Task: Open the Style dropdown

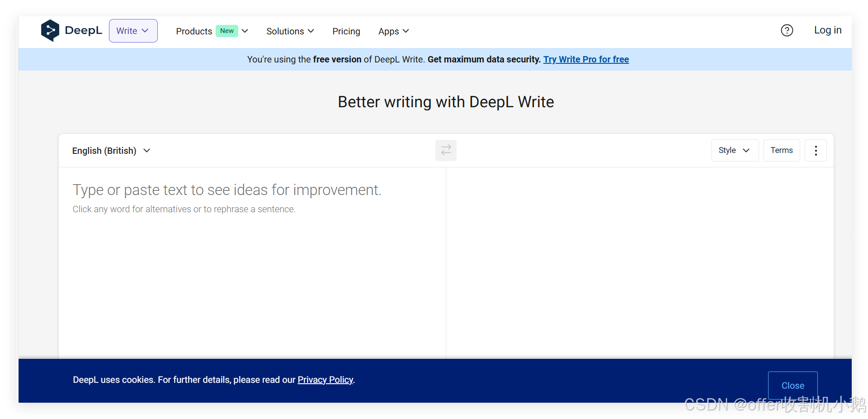Action: (735, 151)
